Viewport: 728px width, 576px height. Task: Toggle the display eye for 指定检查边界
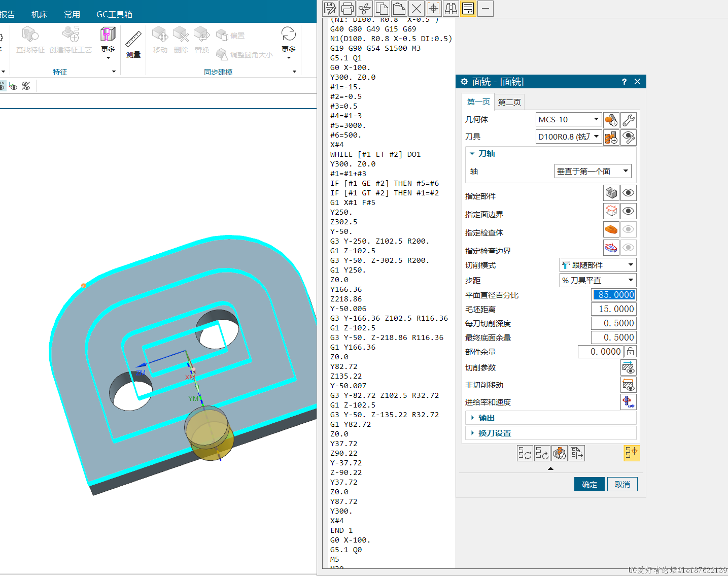[x=629, y=248]
